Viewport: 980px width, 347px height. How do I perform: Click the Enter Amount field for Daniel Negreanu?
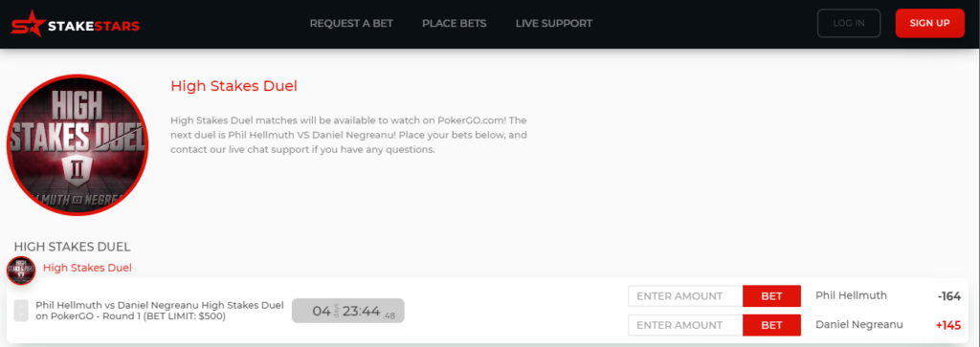pos(685,325)
